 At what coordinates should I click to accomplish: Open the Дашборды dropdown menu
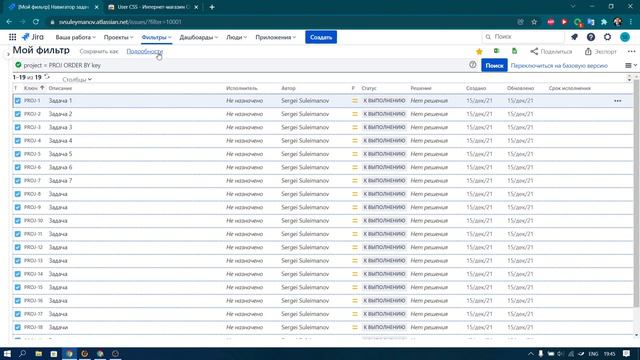click(x=199, y=37)
